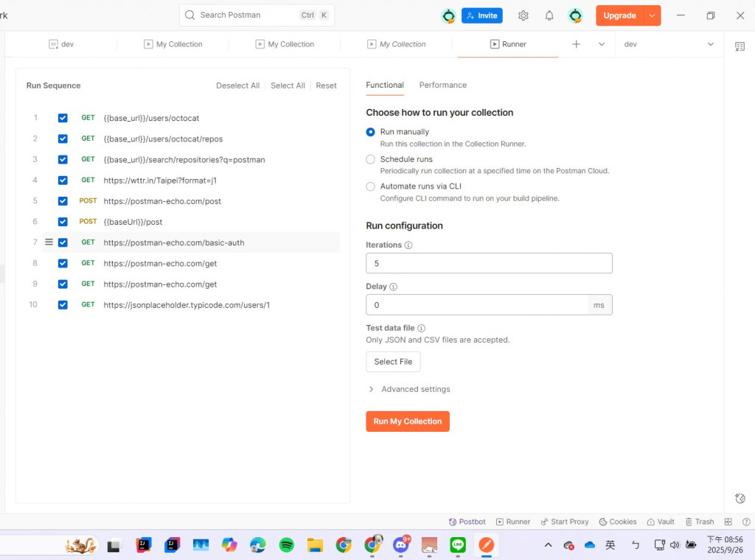Uncheck request 1 users/octocat
This screenshot has width=755, height=560.
click(x=63, y=118)
